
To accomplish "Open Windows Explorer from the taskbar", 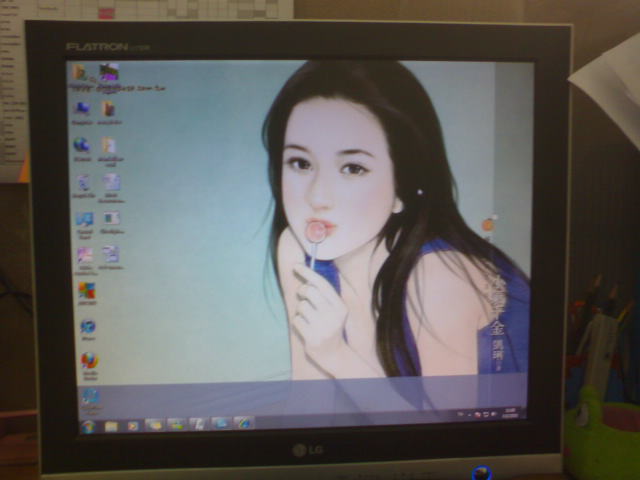I will point(111,425).
